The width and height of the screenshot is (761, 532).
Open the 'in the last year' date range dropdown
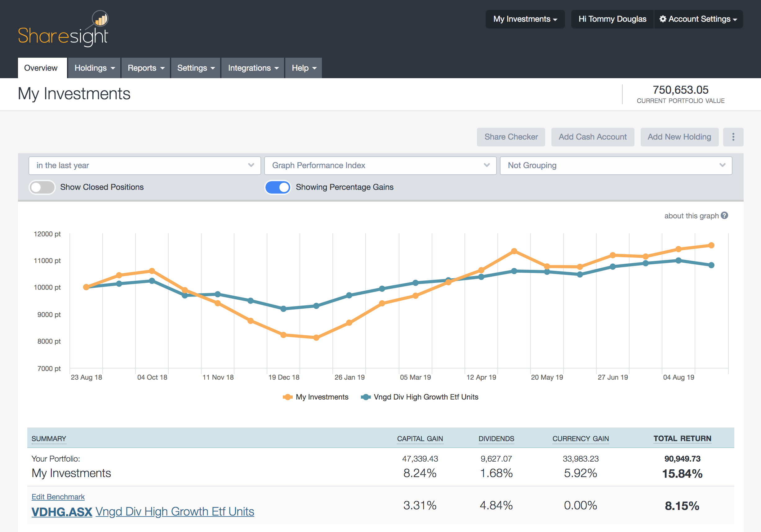145,165
